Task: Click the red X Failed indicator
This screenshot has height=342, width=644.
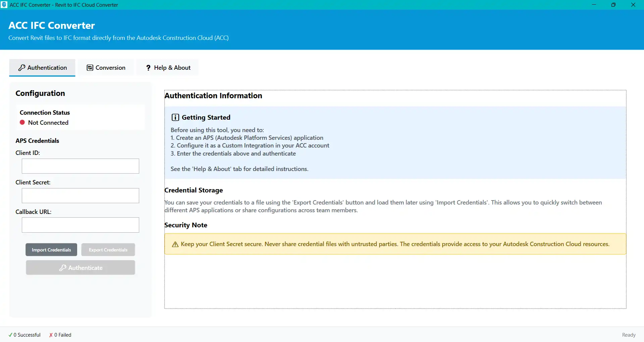Action: 51,335
